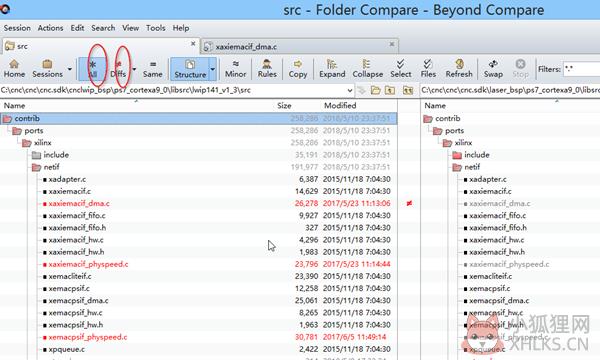Toggle the Minor differences button
600x360 pixels.
click(235, 69)
